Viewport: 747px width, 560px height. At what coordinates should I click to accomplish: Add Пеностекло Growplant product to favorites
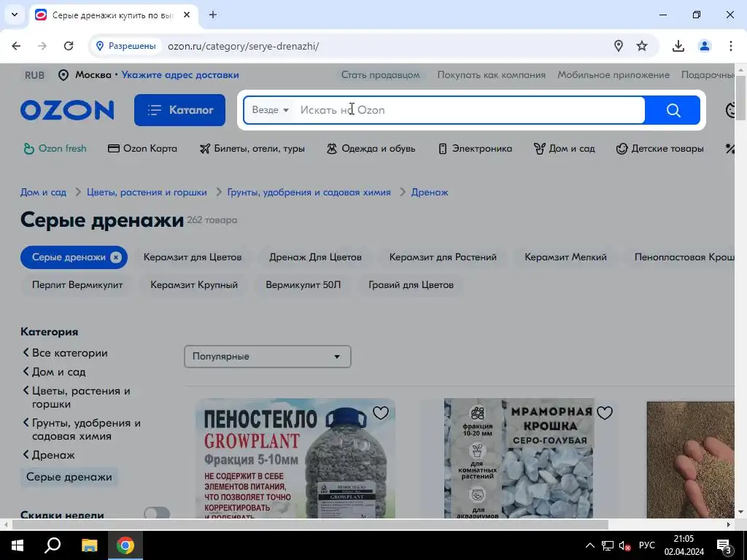381,413
